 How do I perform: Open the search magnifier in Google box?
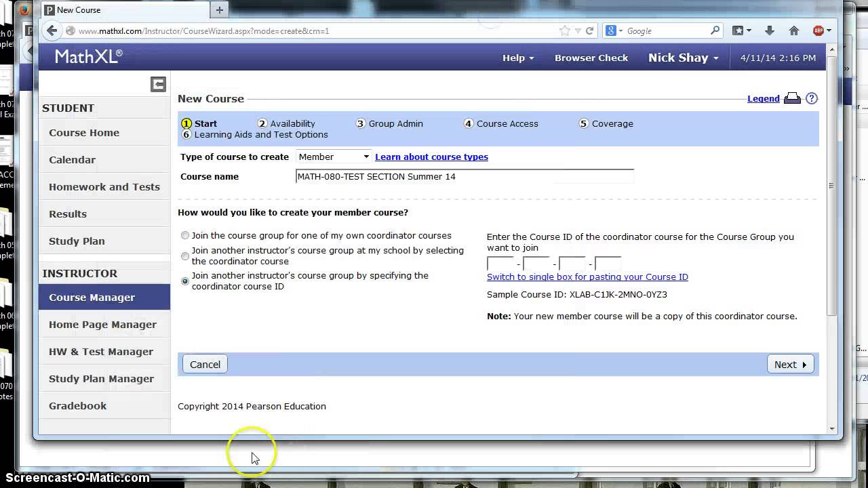tap(715, 30)
